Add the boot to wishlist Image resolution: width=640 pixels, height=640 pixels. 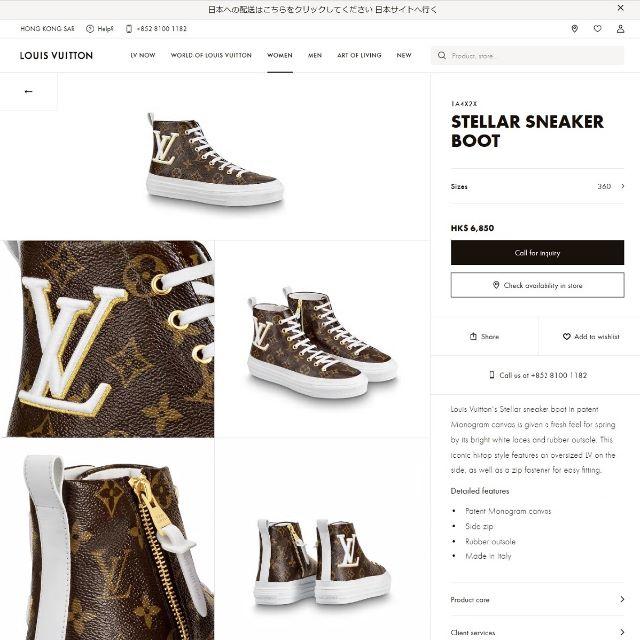[591, 336]
